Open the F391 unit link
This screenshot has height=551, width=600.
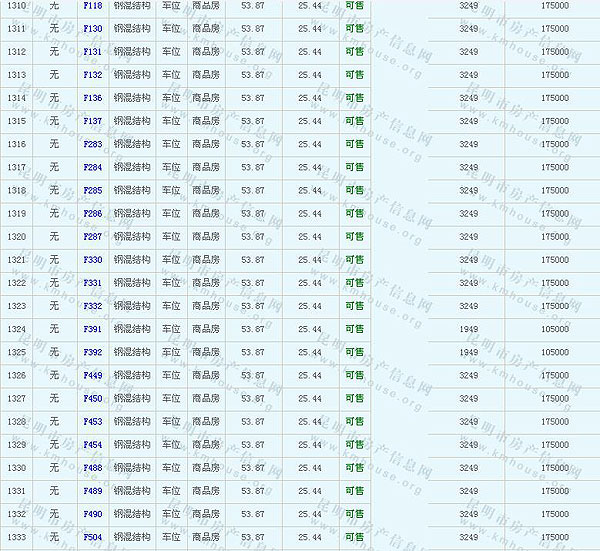93,329
